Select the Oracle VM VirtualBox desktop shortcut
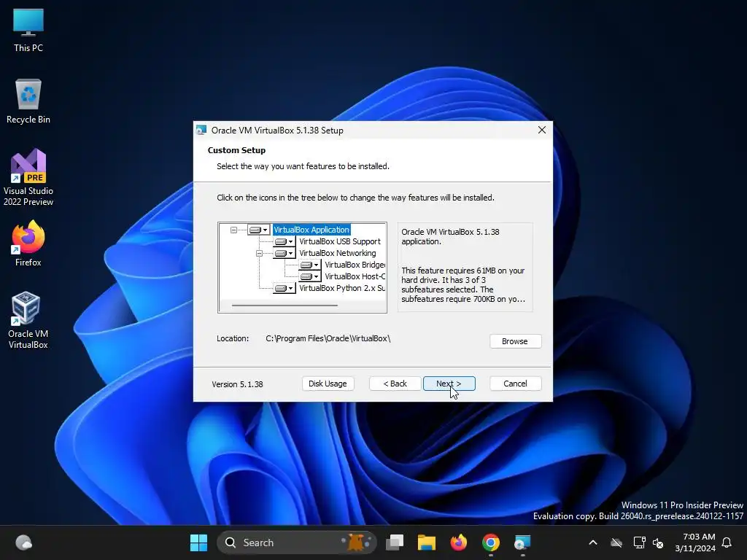Screen dimensions: 747x560 tap(28, 320)
